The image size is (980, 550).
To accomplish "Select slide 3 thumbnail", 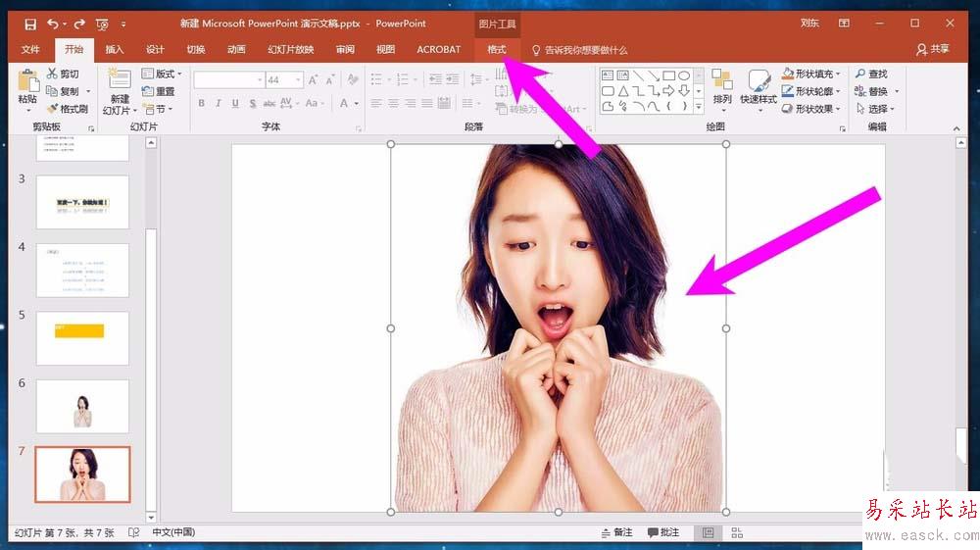I will point(82,202).
